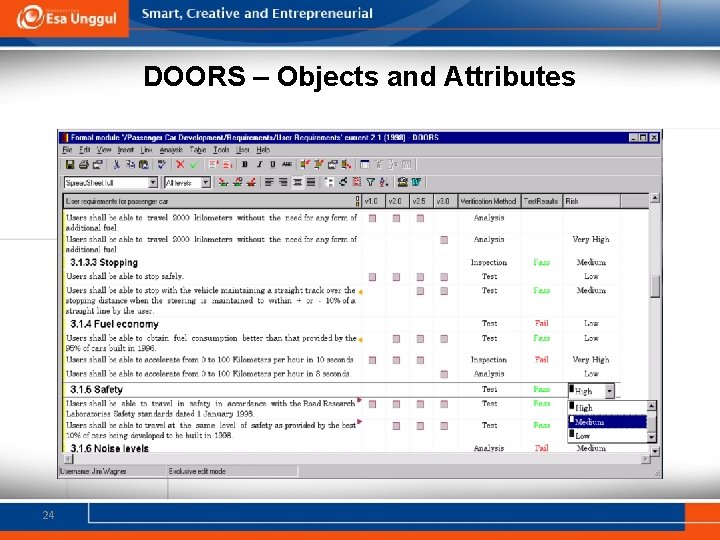
Task: Select Low in the Risk list
Action: point(607,435)
